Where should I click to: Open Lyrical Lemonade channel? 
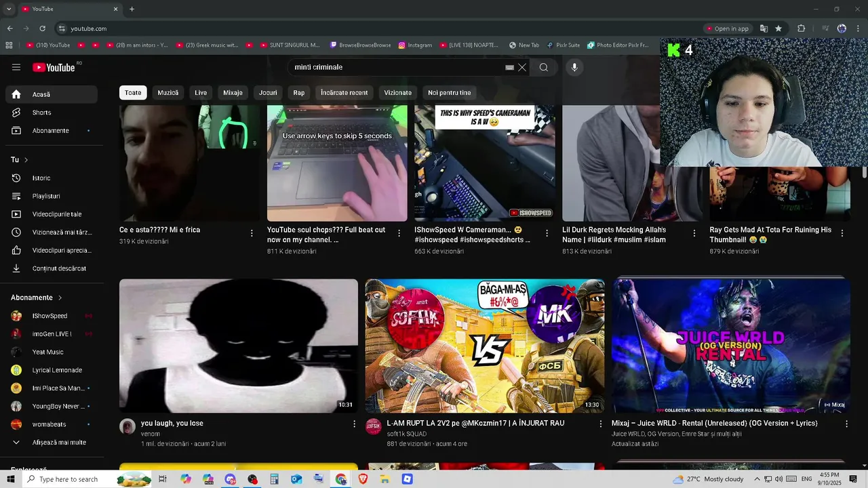tap(51, 370)
